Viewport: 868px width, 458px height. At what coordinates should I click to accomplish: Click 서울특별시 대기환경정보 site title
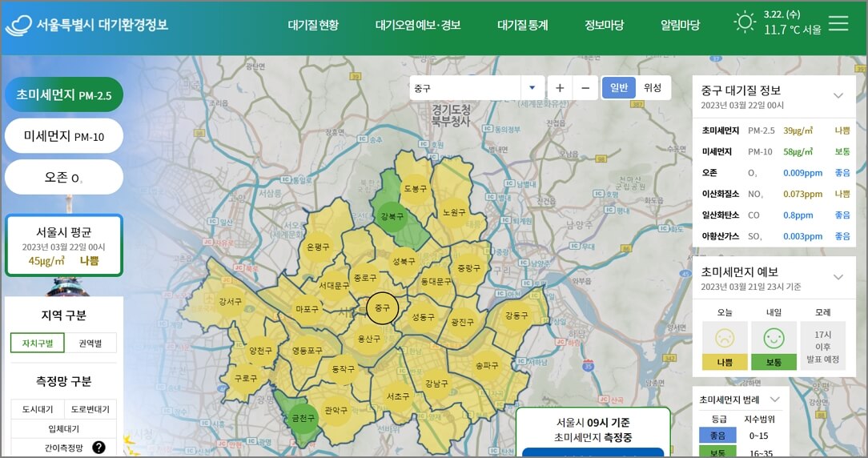pyautogui.click(x=102, y=25)
